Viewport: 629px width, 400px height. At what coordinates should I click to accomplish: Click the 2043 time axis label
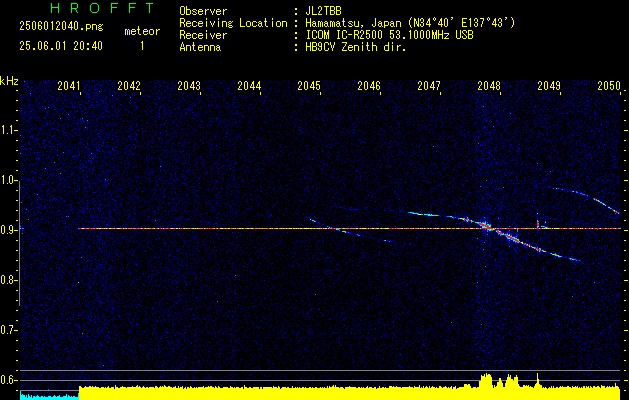click(189, 86)
